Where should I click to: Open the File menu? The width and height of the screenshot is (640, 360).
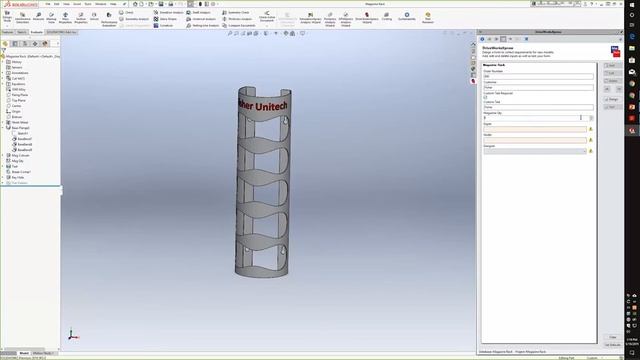[x=48, y=4]
